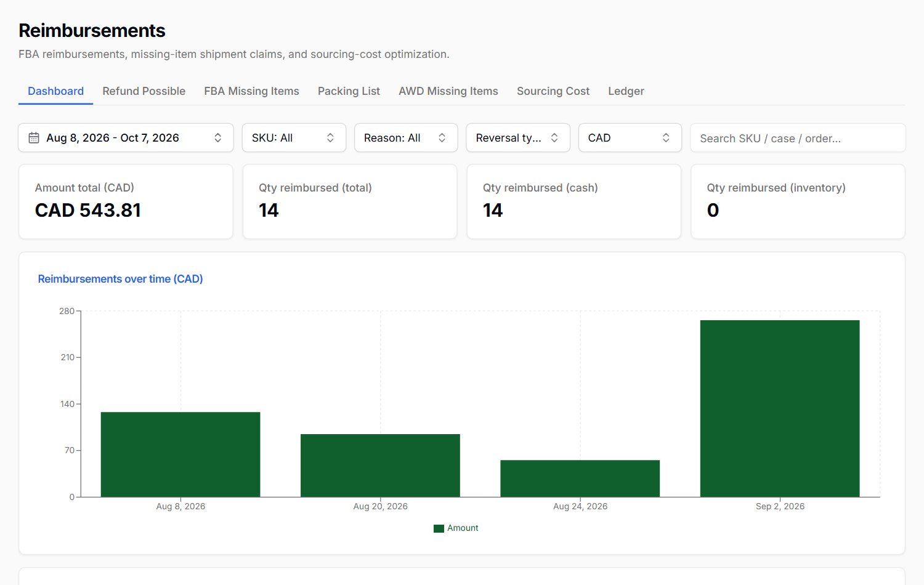Select the Packing List tab
Viewport: 924px width, 585px height.
point(349,91)
